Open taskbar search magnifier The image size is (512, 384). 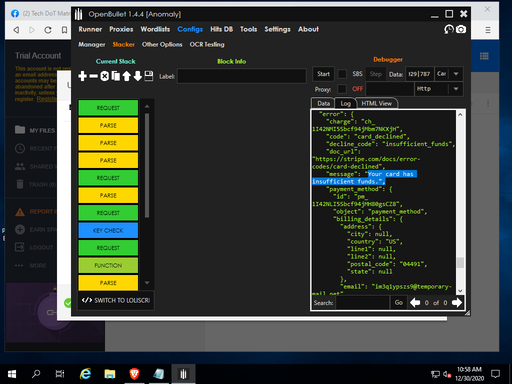point(36,374)
